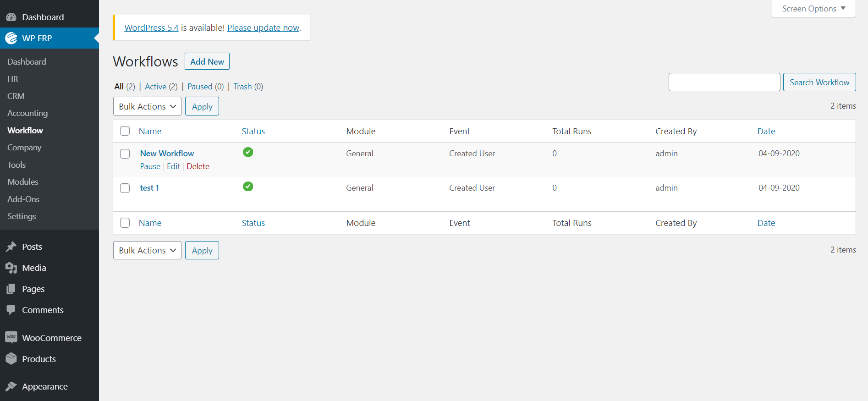Click into the workflow search field
Image resolution: width=868 pixels, height=401 pixels.
724,82
